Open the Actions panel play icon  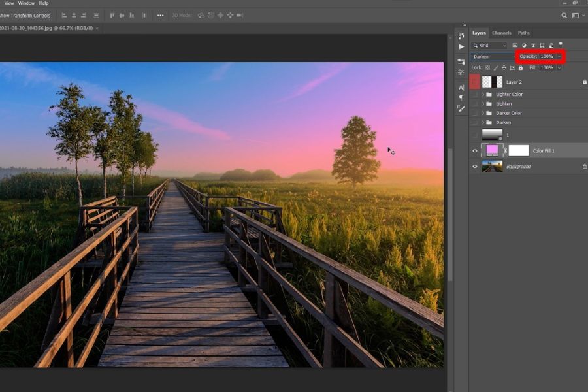[x=461, y=46]
